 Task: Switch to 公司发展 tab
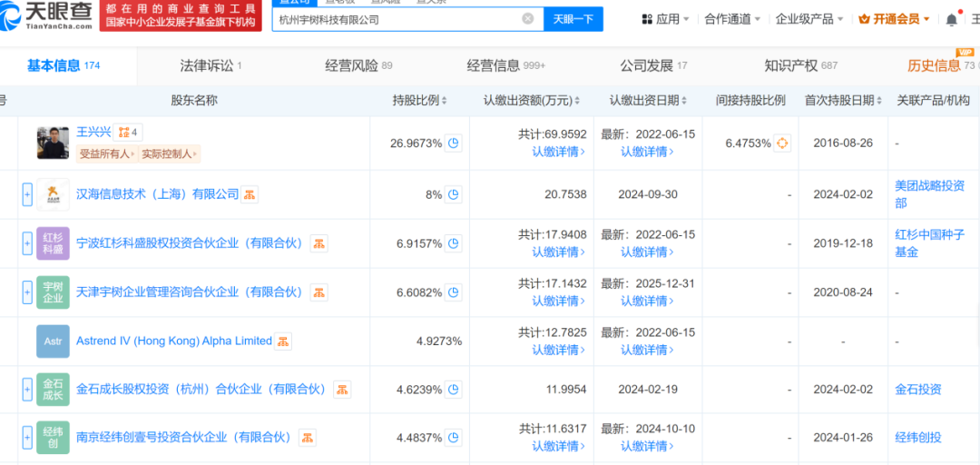point(653,65)
